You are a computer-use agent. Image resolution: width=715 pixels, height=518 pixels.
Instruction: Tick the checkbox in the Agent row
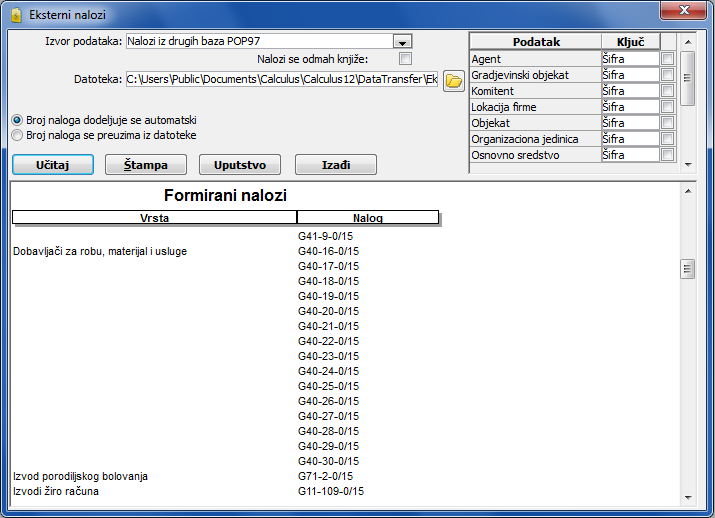pyautogui.click(x=667, y=59)
